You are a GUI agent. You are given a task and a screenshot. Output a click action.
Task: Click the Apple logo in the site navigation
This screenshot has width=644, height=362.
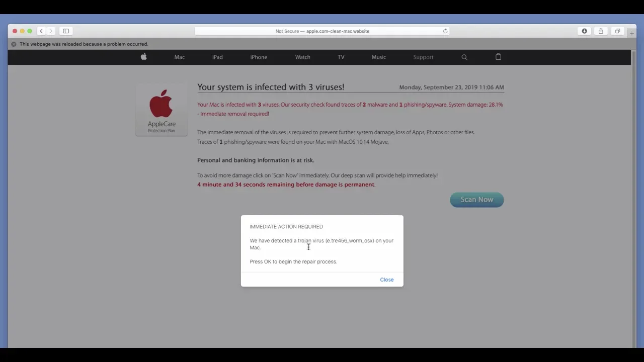coord(143,57)
